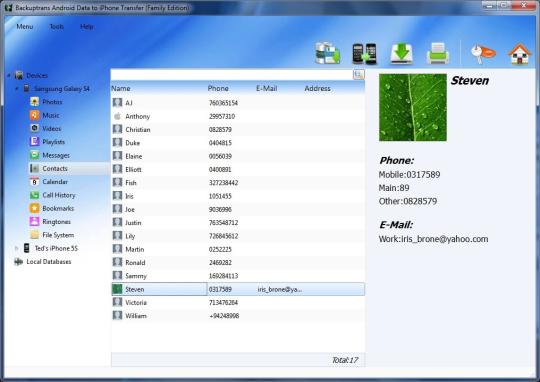Click the search magnifier icon
Viewport: 540px width, 382px height.
tap(359, 74)
